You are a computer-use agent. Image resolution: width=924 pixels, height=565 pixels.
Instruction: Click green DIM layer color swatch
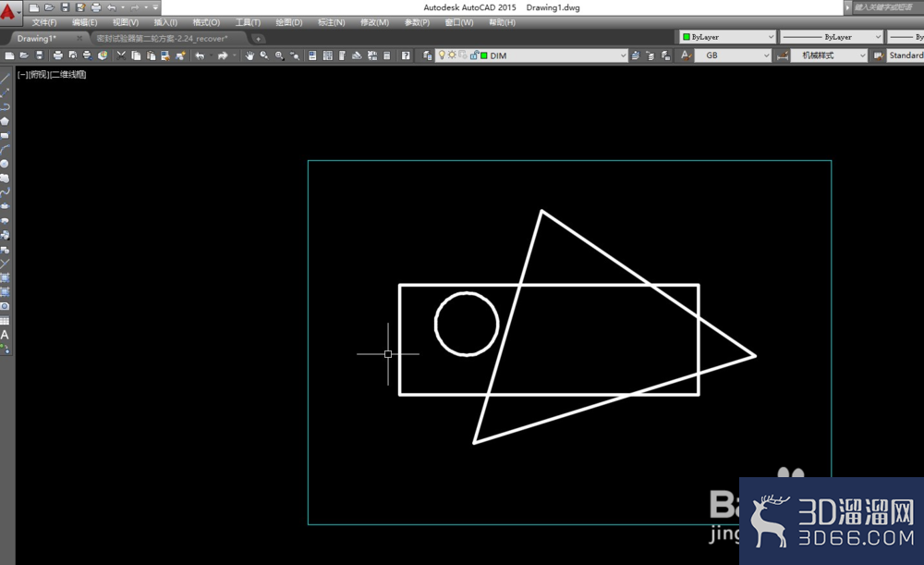(x=484, y=55)
